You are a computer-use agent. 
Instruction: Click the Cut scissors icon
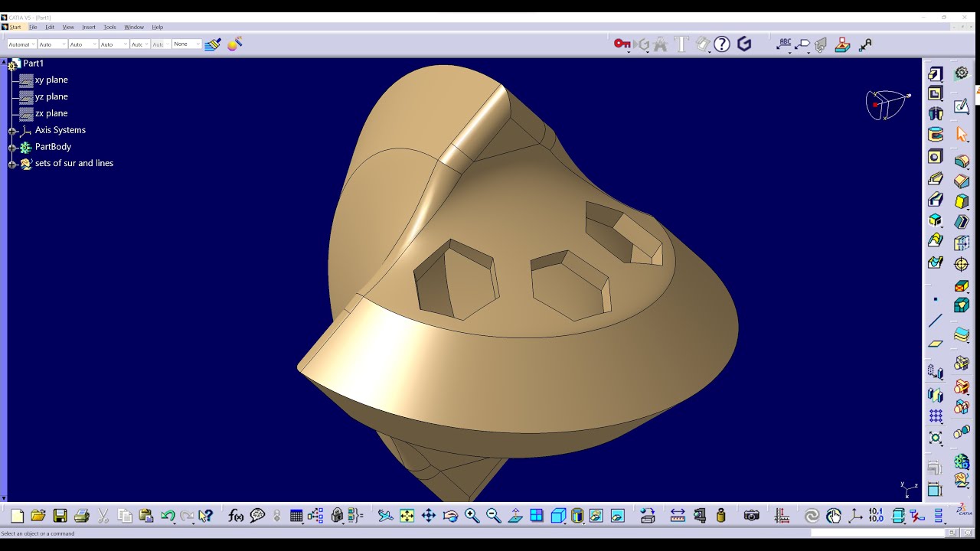point(103,516)
